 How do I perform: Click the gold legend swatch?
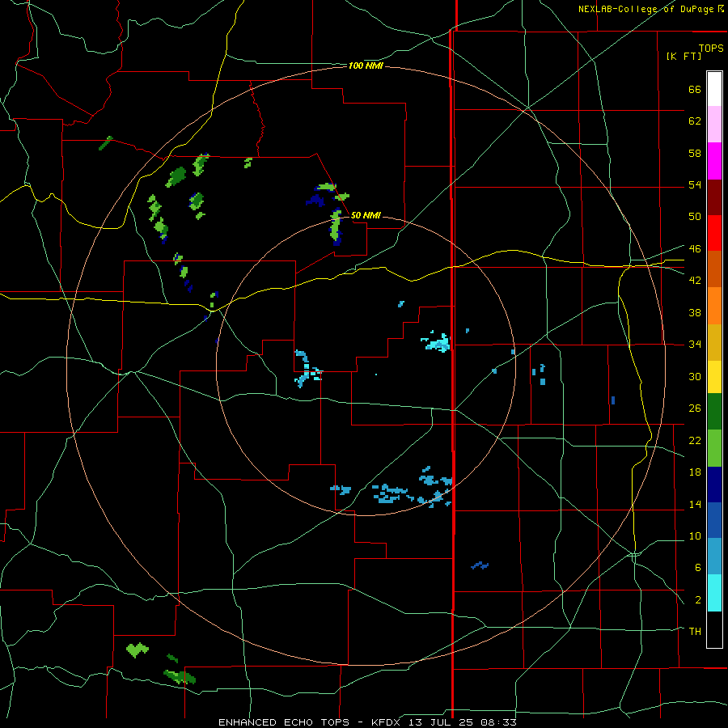coord(714,342)
